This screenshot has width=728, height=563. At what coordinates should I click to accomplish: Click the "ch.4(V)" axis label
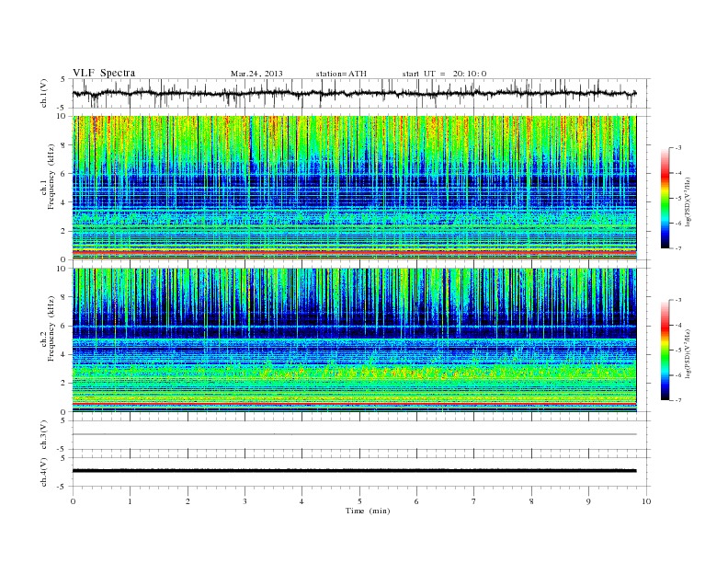click(43, 472)
